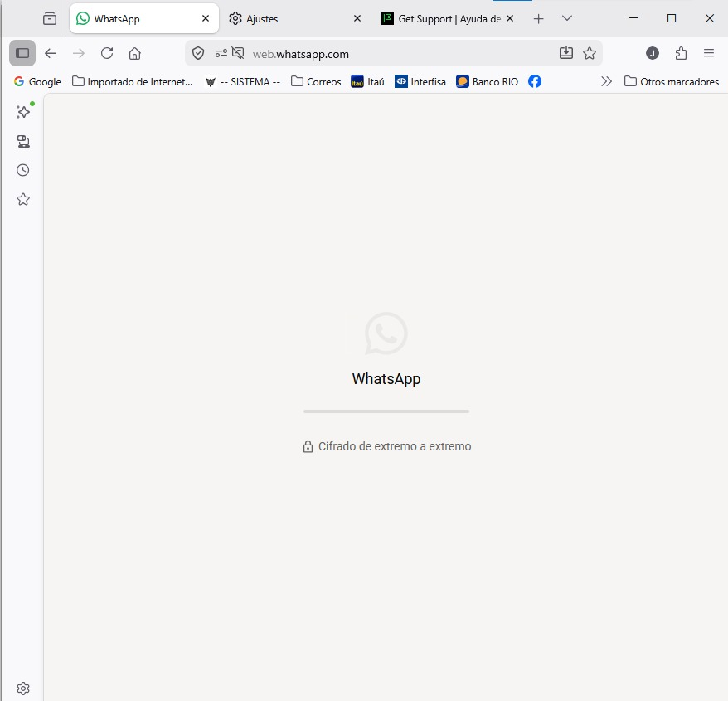This screenshot has width=728, height=701.
Task: Open bookmarks sidebar star icon
Action: click(23, 199)
